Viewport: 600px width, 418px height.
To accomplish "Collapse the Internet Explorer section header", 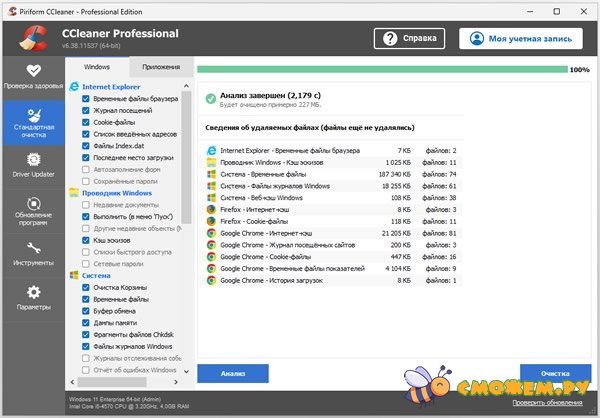I will 110,88.
